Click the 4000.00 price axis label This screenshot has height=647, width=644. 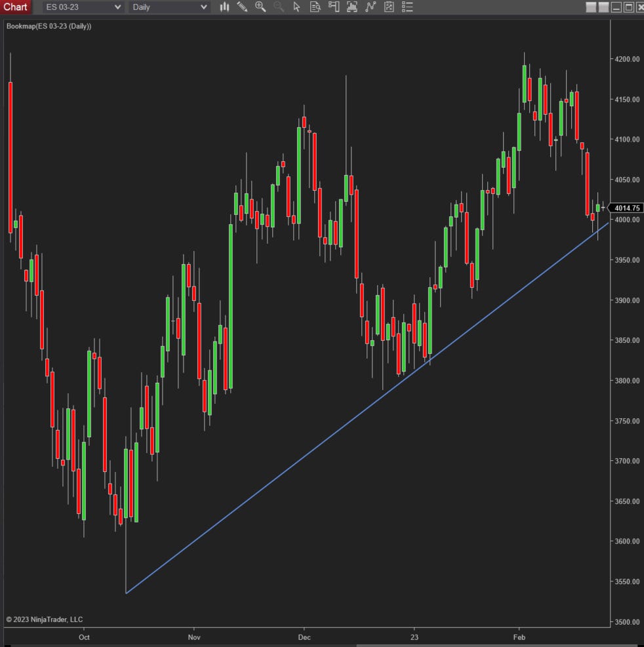(627, 220)
